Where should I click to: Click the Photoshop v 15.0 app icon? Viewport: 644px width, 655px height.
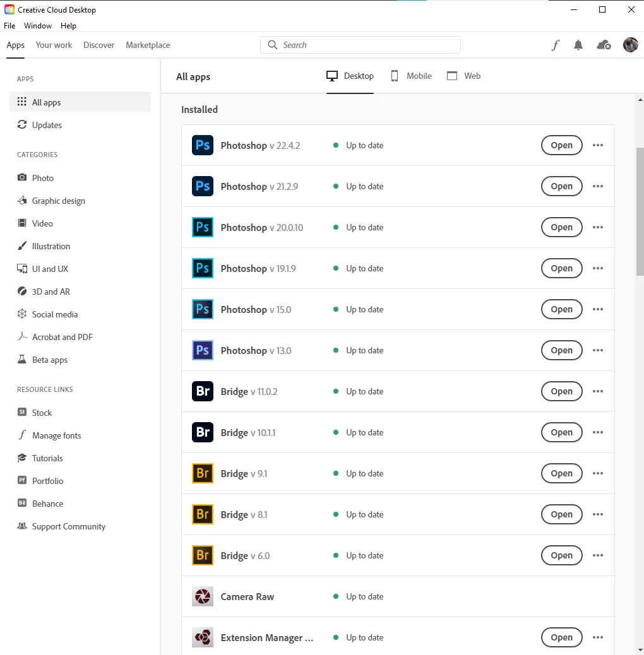pyautogui.click(x=203, y=309)
